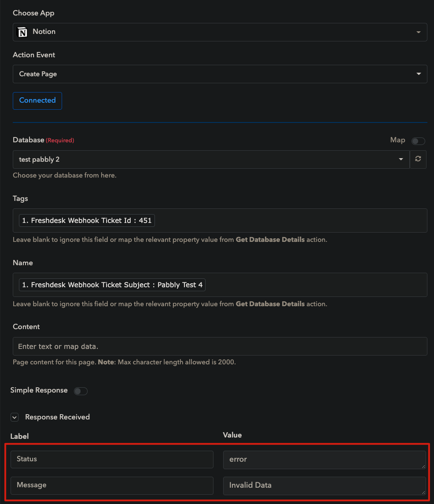Expand the Action Event Create Page dropdown
This screenshot has height=504, width=434.
pos(220,74)
